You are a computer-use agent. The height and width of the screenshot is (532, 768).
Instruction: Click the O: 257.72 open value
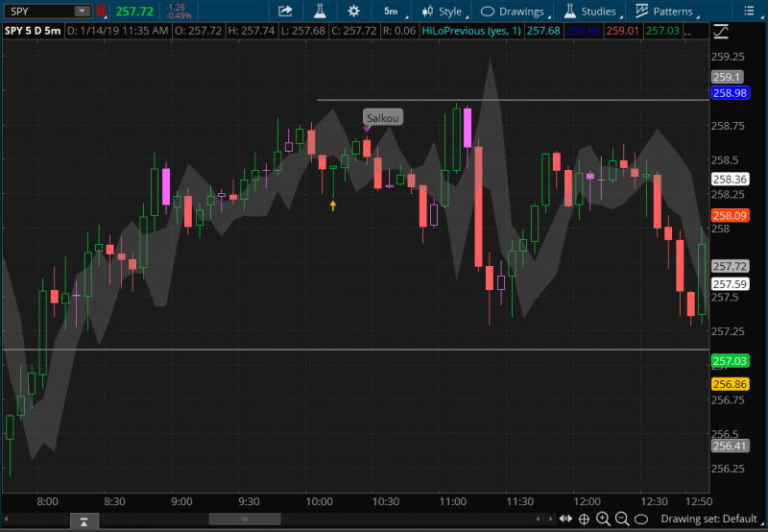point(199,31)
